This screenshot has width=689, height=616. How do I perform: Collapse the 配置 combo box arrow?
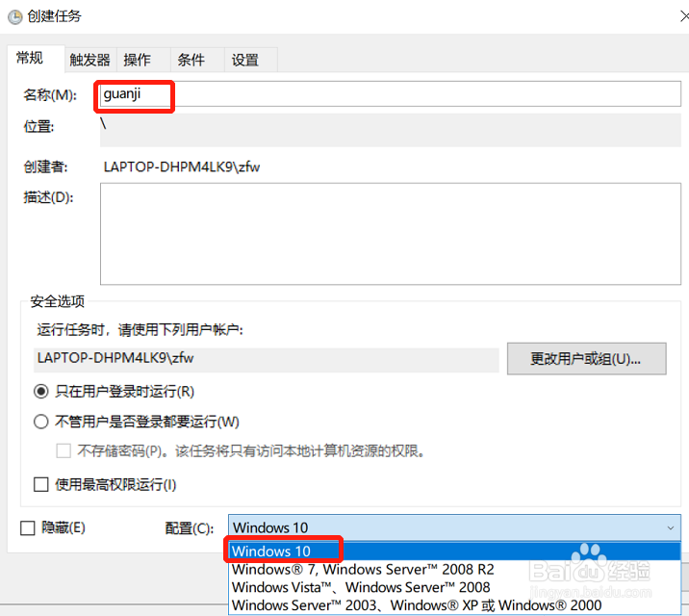(x=670, y=527)
